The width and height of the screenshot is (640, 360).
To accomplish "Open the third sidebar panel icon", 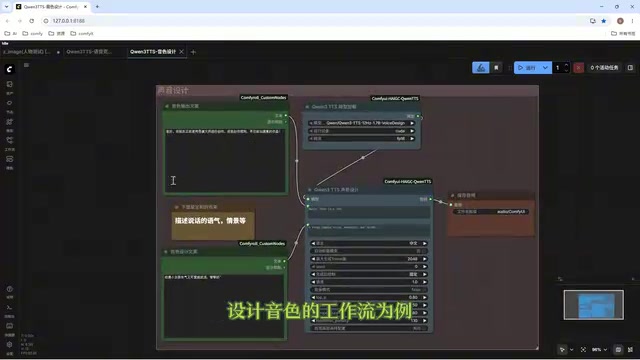I will click(9, 122).
